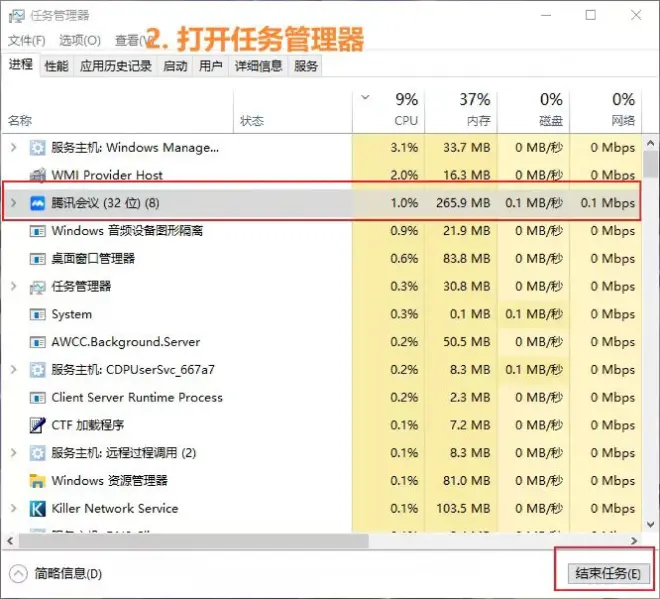660x599 pixels.
Task: Switch to the 应用历史记录 tab
Action: pyautogui.click(x=116, y=66)
